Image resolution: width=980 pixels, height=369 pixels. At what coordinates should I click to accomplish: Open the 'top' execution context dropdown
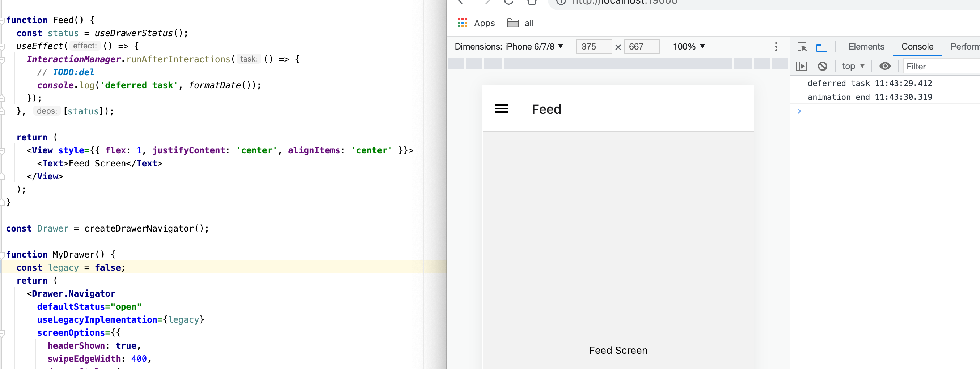853,66
